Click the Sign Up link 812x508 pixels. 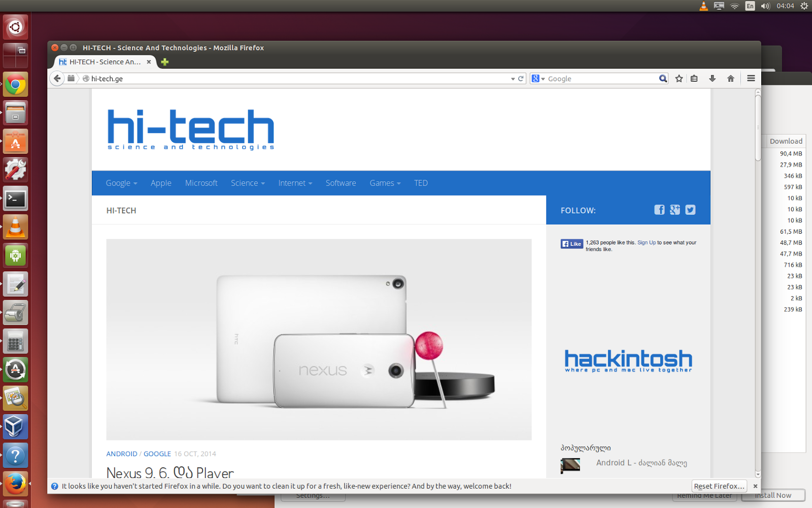[647, 243]
